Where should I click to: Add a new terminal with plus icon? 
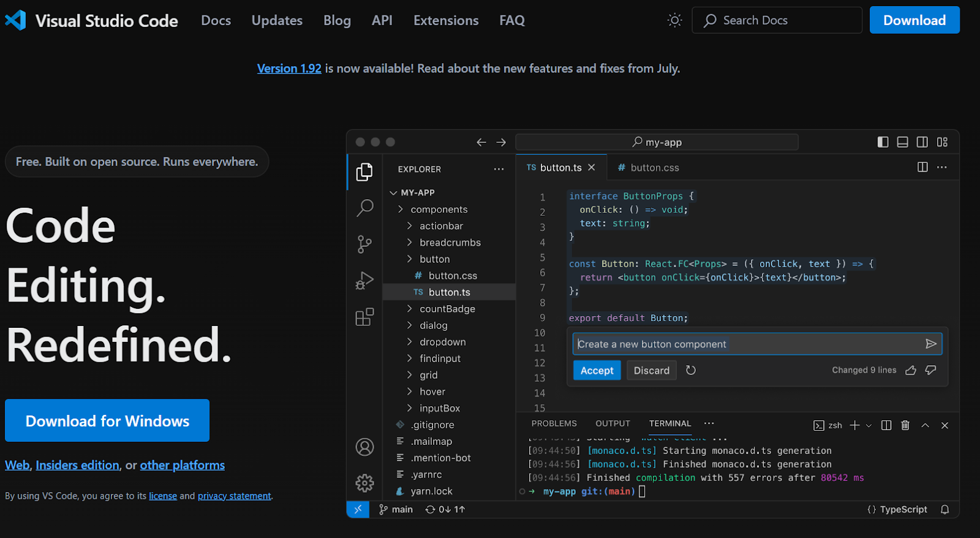coord(855,425)
